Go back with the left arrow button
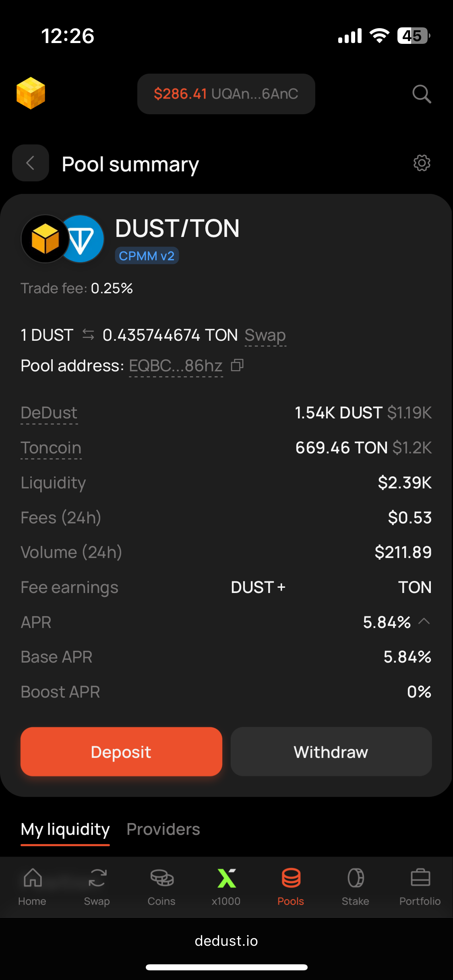 pos(31,163)
